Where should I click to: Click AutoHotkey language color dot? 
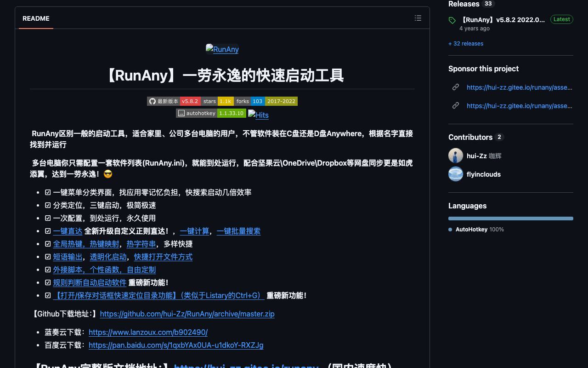(450, 230)
